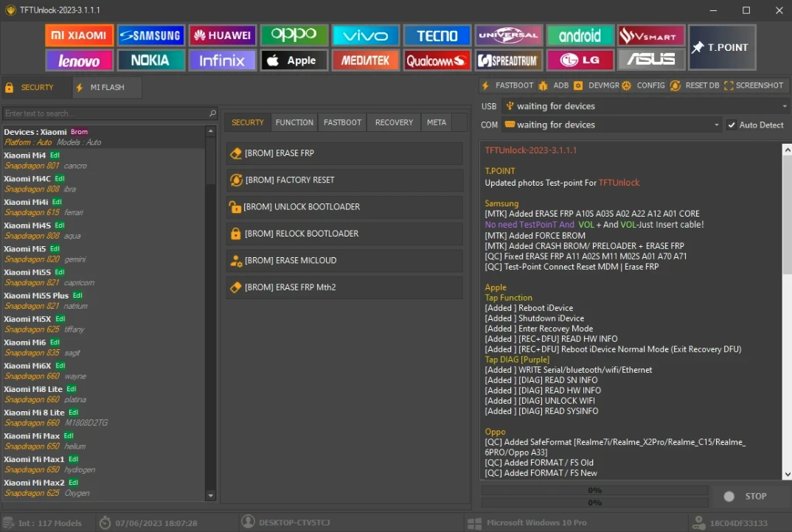
Task: Select the Xiaomi brand logo
Action: [80, 35]
